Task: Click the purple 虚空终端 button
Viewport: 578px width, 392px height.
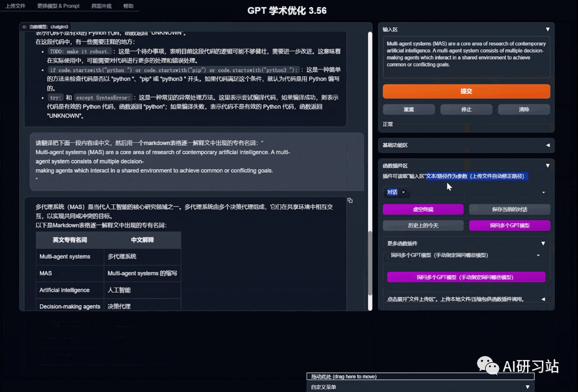Action: (423, 209)
